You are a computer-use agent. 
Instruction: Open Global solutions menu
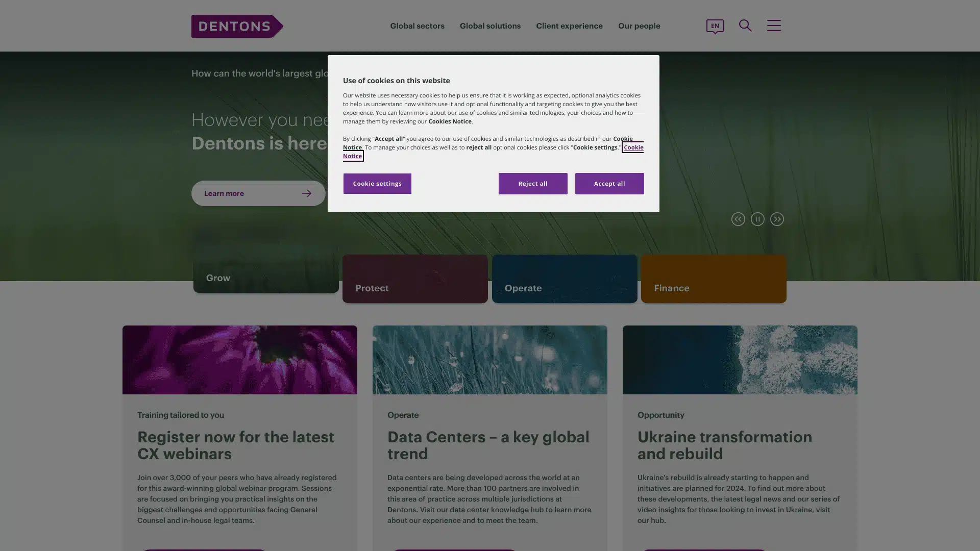(x=490, y=26)
